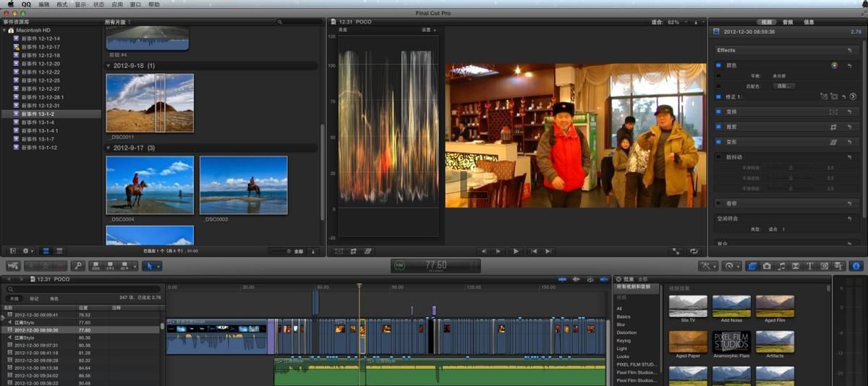Open the Themes browser

pyautogui.click(x=839, y=266)
